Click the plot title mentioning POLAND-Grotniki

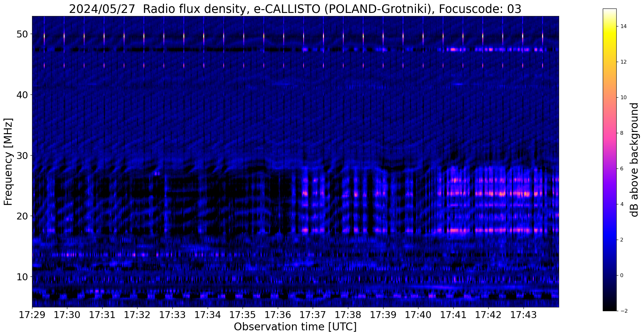(295, 9)
